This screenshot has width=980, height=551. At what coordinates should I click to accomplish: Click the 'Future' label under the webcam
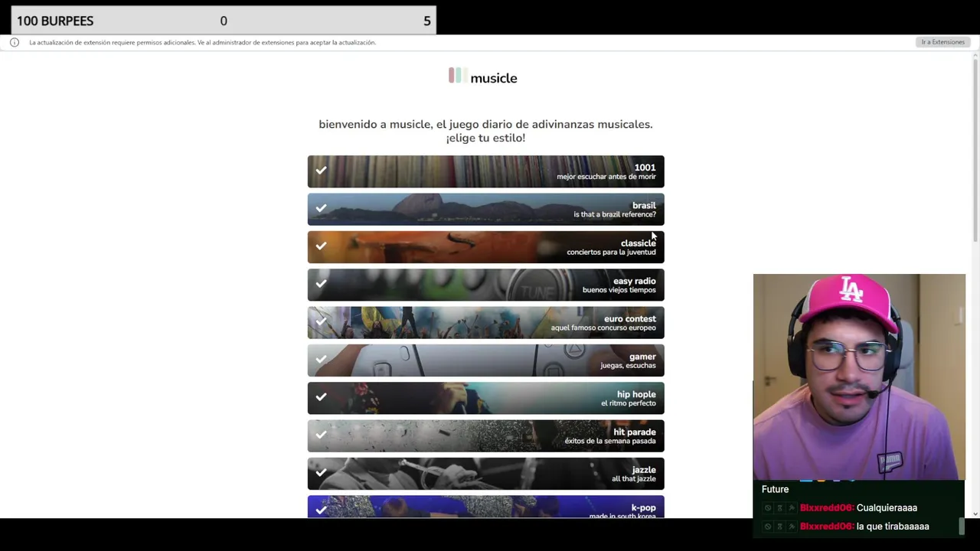775,489
